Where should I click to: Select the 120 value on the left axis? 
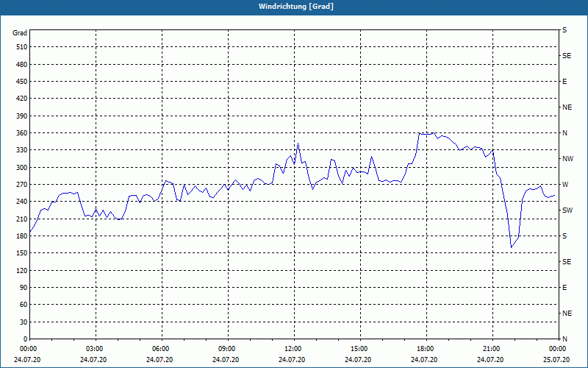click(22, 270)
